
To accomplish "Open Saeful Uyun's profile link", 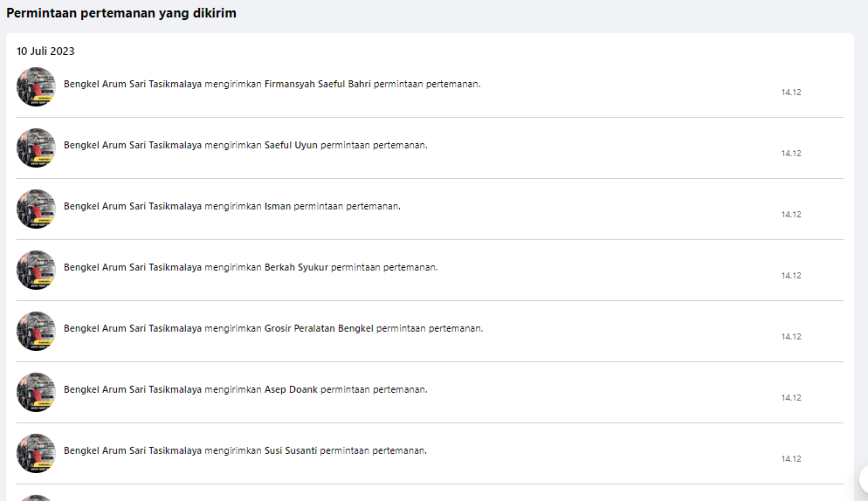I will [291, 145].
